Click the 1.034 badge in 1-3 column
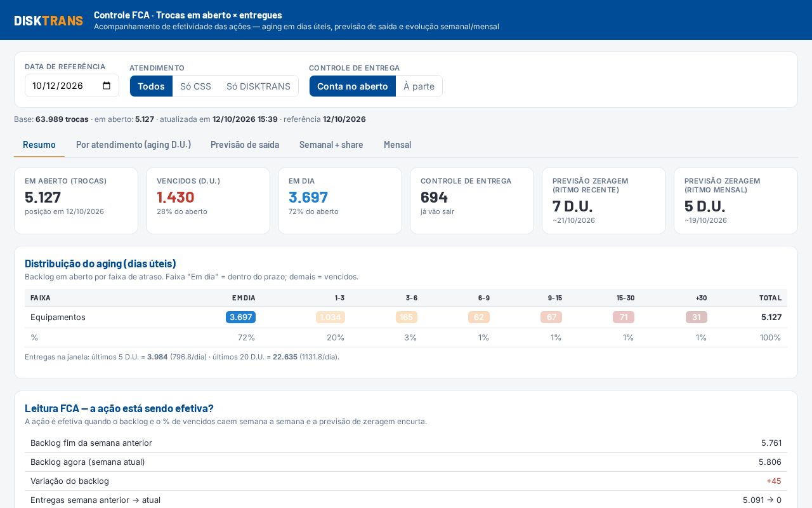Screen dimensions: 812x508 [x=330, y=317]
